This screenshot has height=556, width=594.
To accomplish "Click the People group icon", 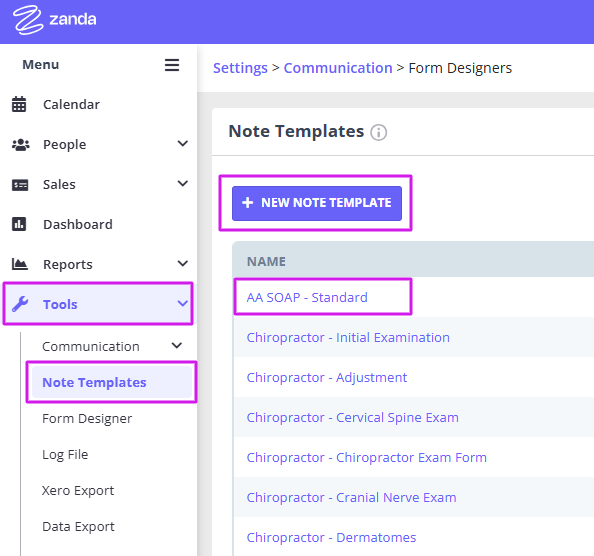I will tap(20, 144).
